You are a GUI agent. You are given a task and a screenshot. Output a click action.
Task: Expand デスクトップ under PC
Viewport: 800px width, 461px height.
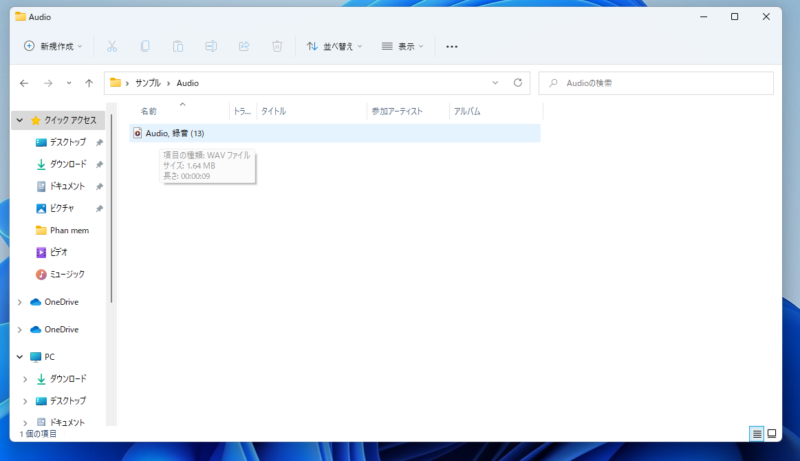tap(25, 401)
